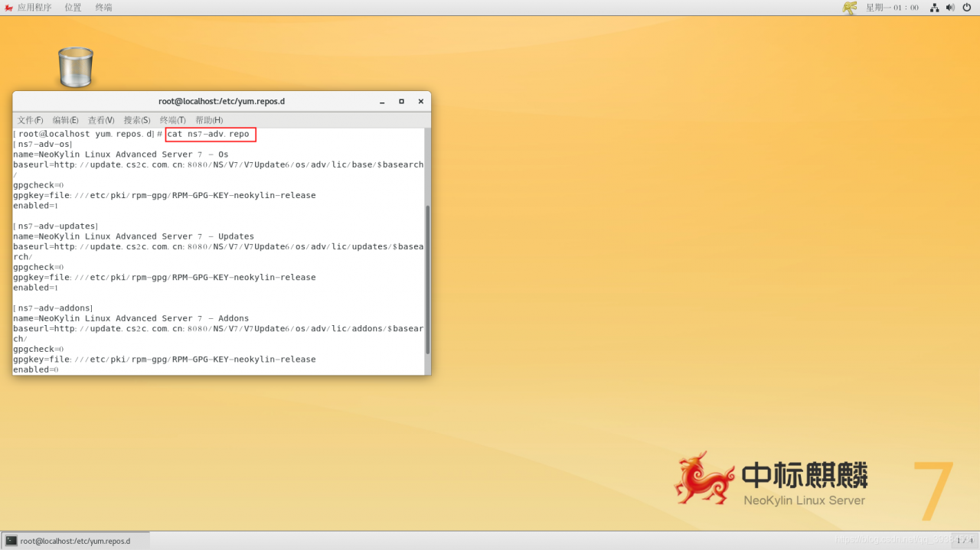The width and height of the screenshot is (980, 550).
Task: Click the [ns7-adv-os] section line
Action: pyautogui.click(x=43, y=144)
